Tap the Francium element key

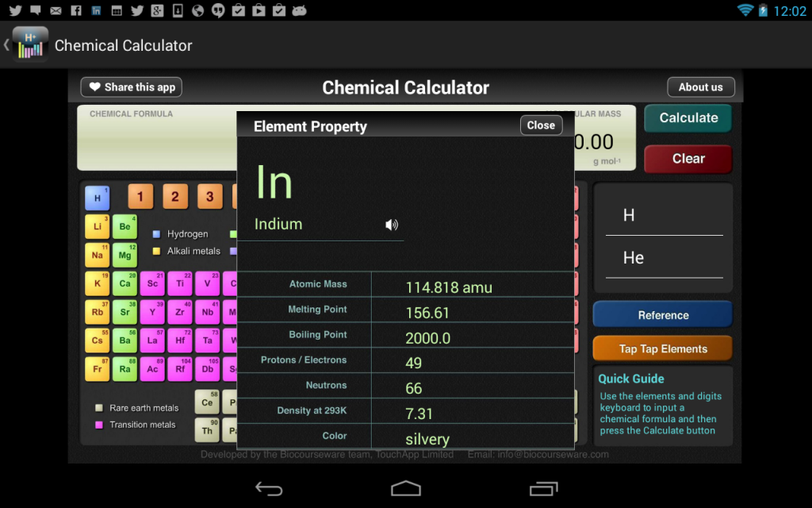97,369
